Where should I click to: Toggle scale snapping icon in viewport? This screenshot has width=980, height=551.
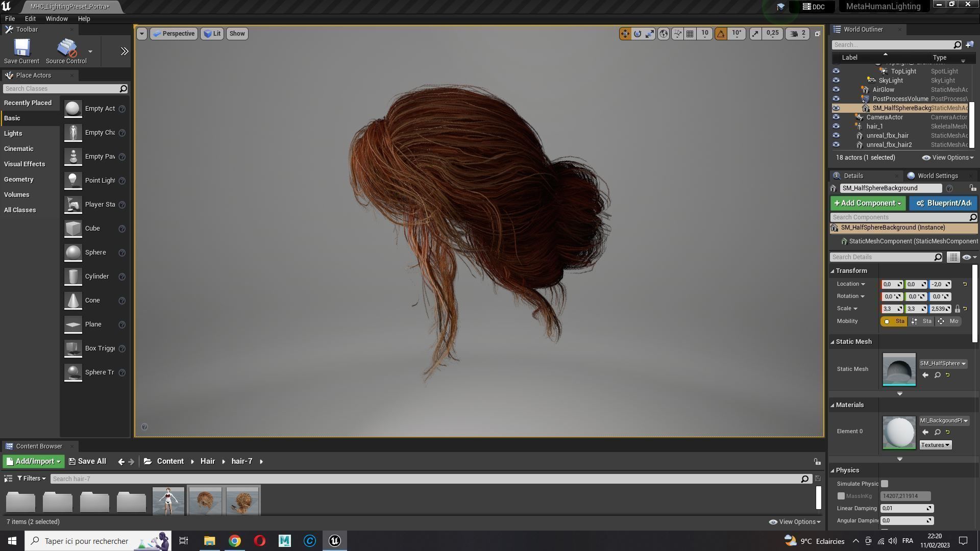(755, 34)
